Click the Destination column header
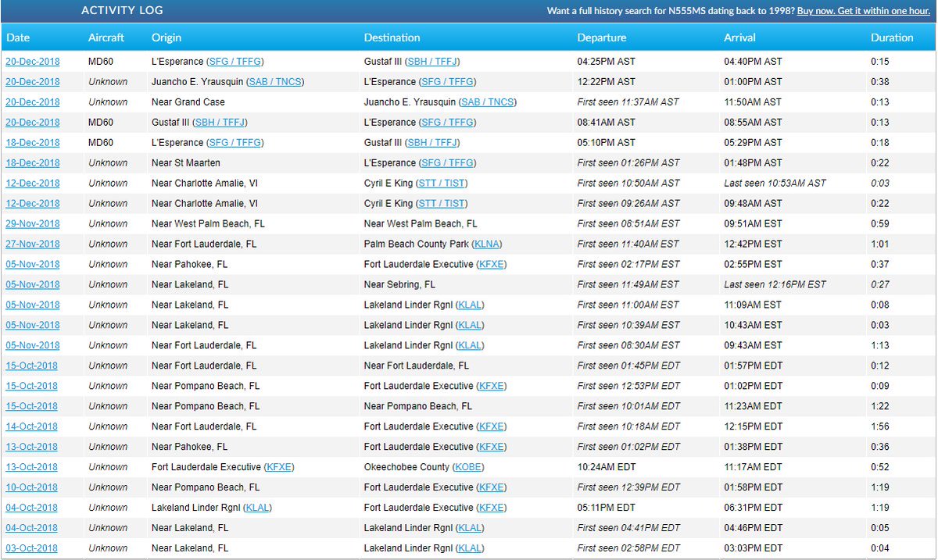 [x=392, y=37]
